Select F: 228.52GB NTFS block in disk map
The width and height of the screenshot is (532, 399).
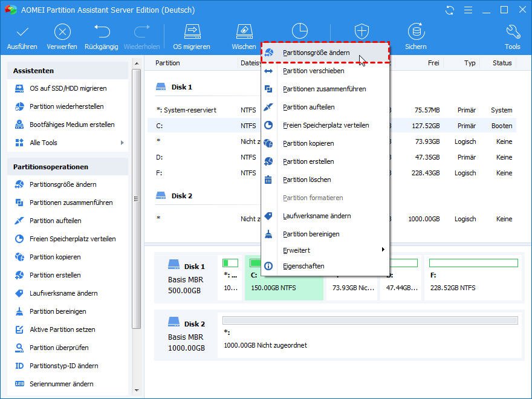(x=473, y=278)
